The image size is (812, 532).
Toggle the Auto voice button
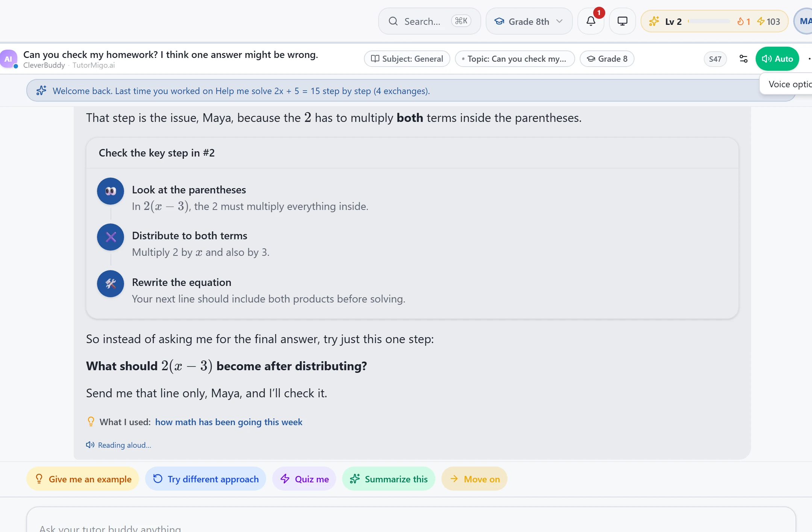(x=777, y=59)
